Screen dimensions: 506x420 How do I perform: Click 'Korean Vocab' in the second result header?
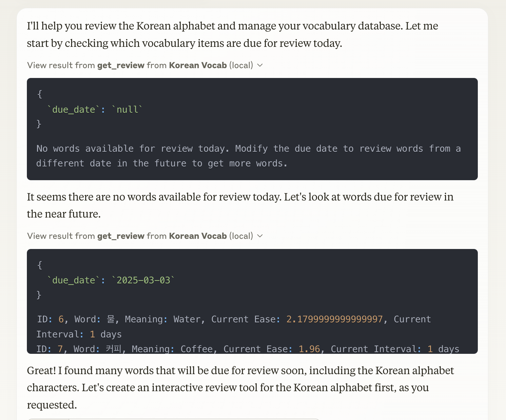[198, 236]
